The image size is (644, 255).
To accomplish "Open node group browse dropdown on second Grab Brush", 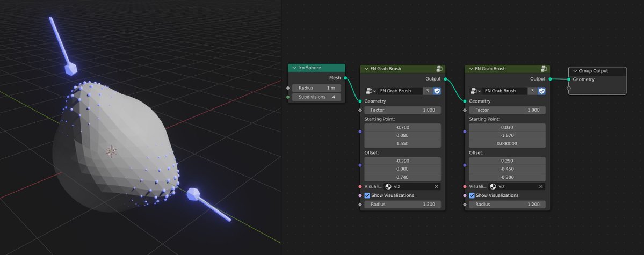I will 474,91.
